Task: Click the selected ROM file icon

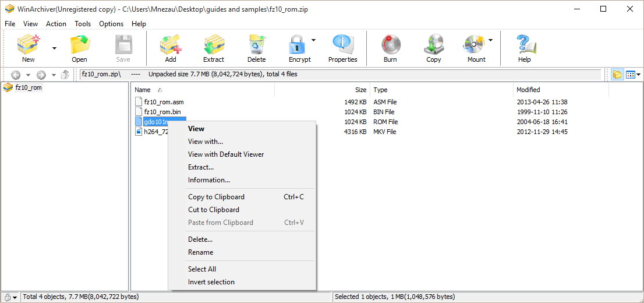Action: 139,122
